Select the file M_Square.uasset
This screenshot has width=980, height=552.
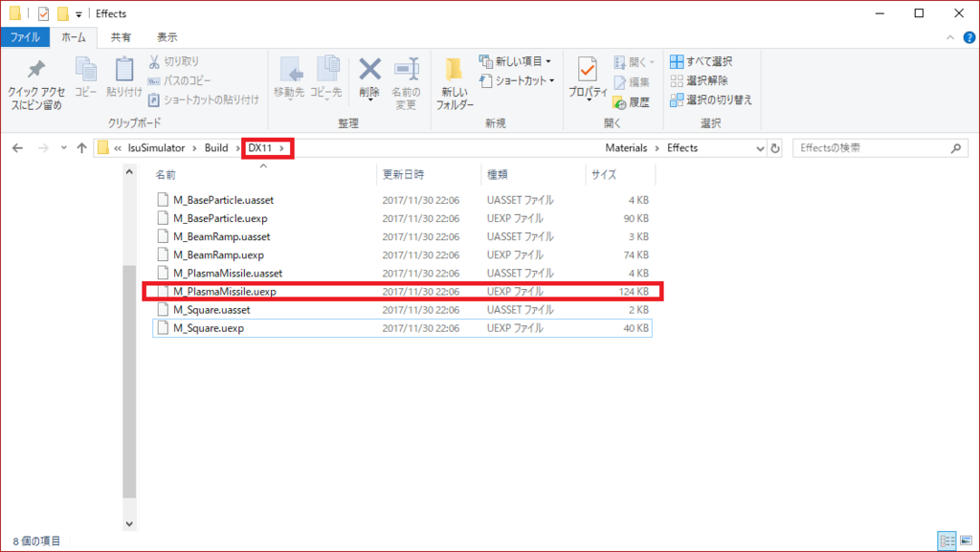pyautogui.click(x=403, y=310)
